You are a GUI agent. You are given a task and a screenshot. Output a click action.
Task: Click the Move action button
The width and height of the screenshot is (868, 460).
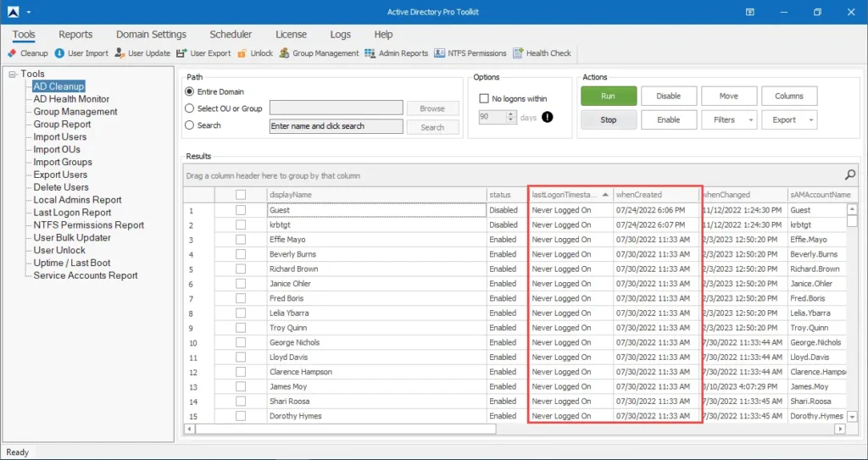728,97
